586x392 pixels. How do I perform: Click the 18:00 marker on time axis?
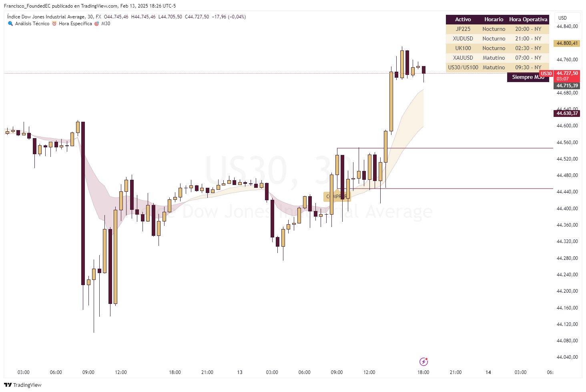[x=423, y=372]
